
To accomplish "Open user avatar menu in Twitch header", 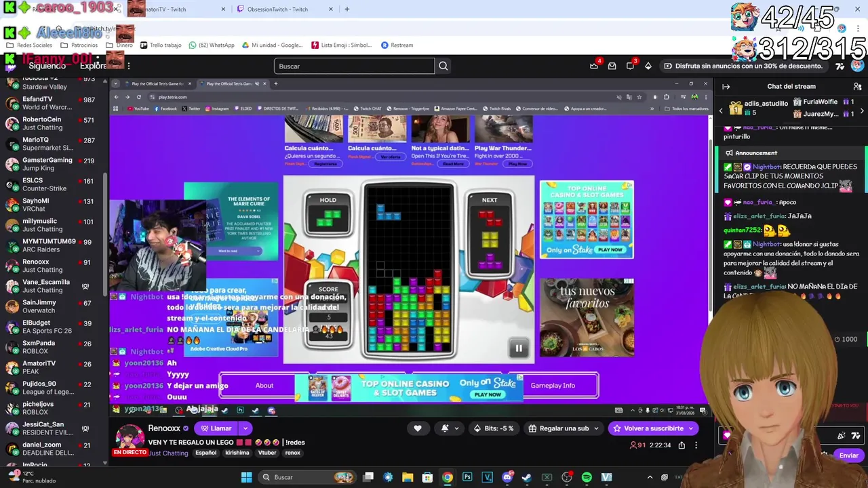I will click(x=857, y=66).
